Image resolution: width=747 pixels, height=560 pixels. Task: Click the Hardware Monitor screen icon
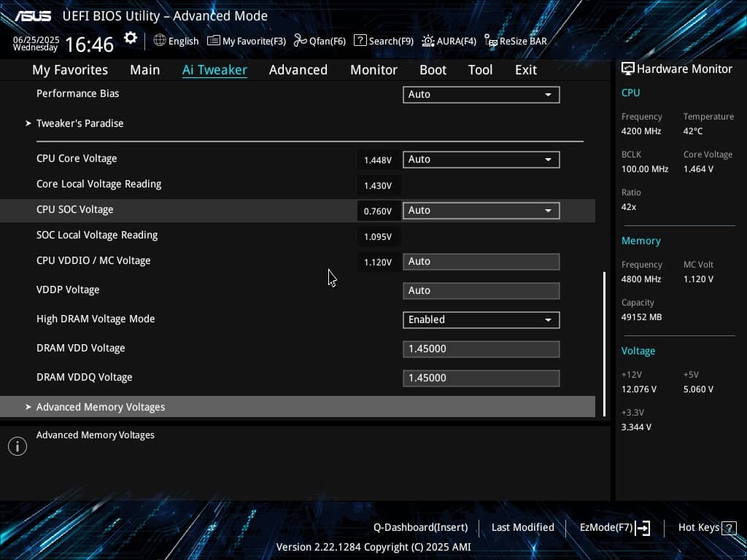(628, 69)
